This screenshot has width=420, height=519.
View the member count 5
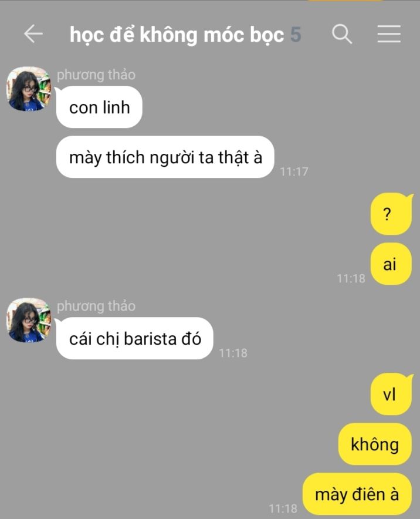tap(296, 35)
